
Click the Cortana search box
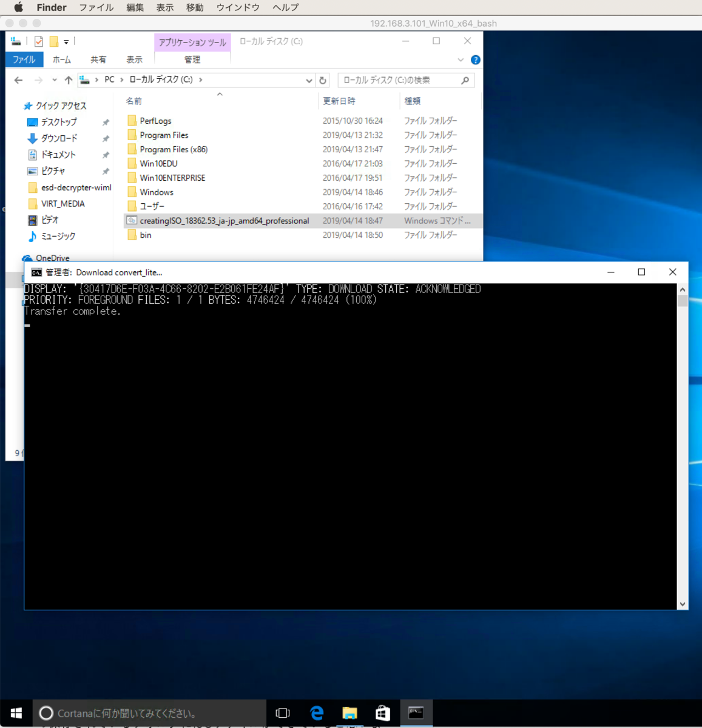[149, 713]
